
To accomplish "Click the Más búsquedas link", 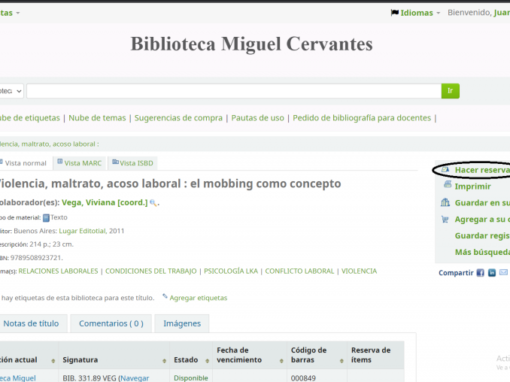I will coord(482,252).
